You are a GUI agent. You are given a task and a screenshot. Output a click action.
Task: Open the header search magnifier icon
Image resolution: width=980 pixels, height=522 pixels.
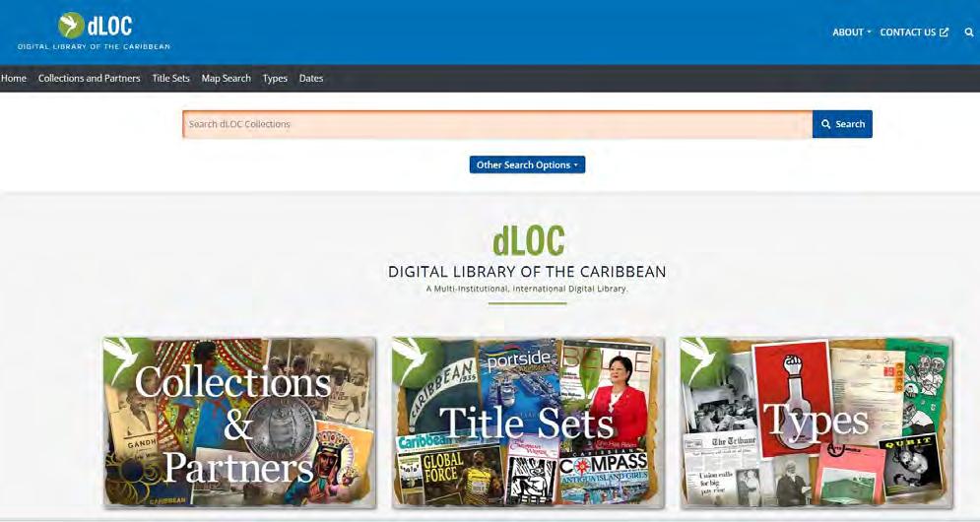(969, 33)
